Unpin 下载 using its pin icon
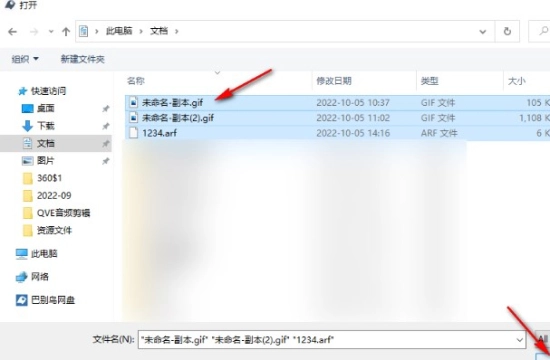This screenshot has width=550, height=360. pos(106,126)
